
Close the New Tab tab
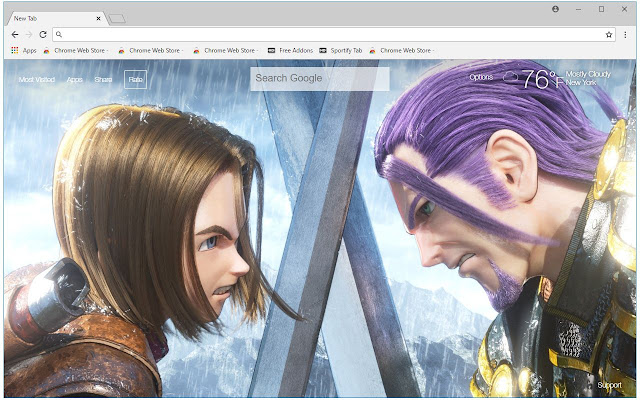click(x=98, y=18)
